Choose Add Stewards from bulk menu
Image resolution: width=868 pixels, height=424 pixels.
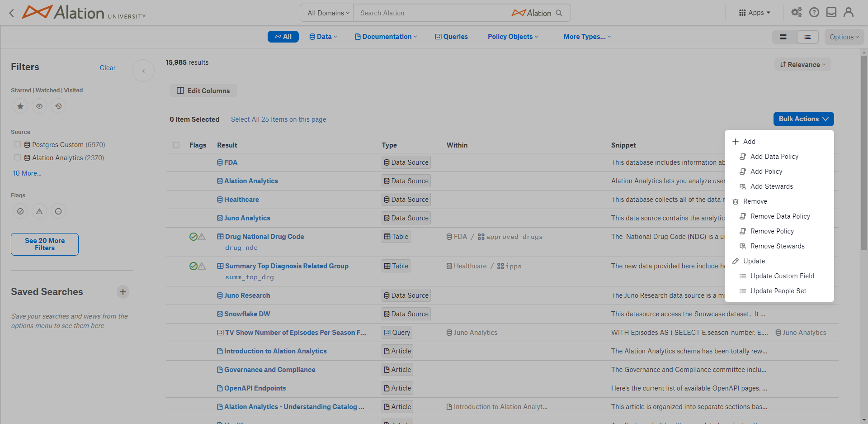pos(771,186)
